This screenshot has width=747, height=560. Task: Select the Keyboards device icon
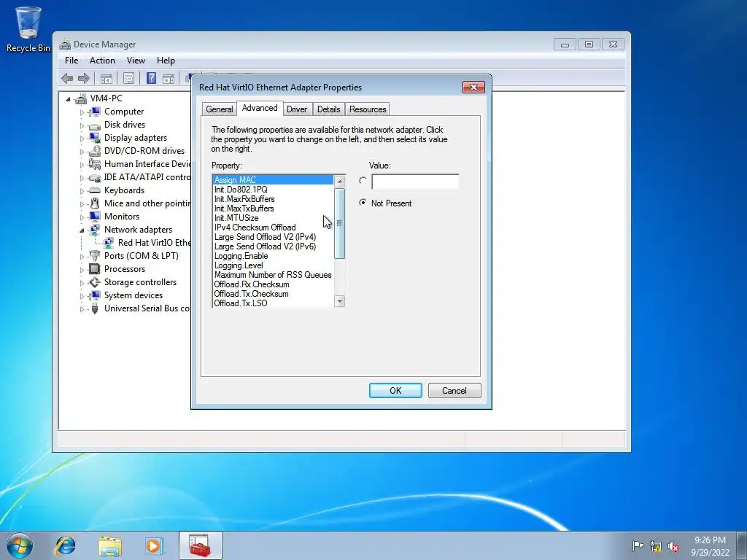click(95, 190)
